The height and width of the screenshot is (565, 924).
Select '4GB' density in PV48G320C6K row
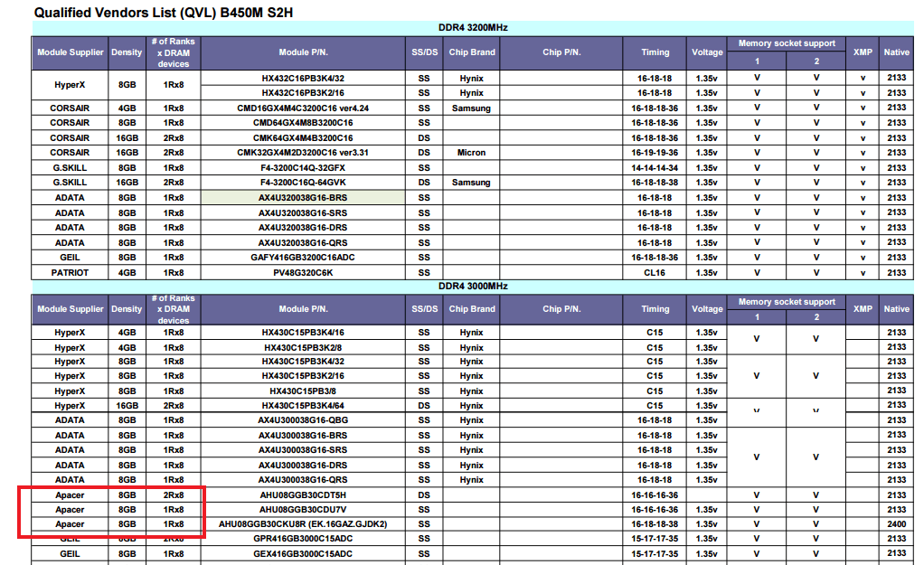[x=127, y=273]
